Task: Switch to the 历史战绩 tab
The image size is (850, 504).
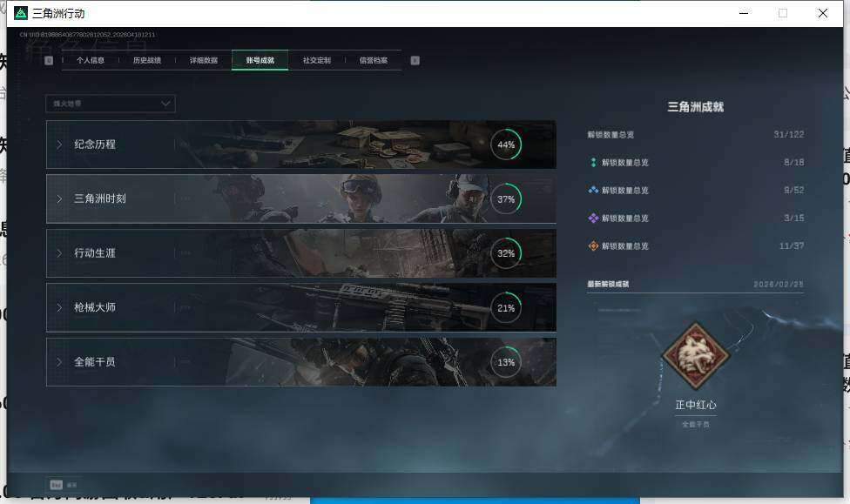Action: pos(147,60)
